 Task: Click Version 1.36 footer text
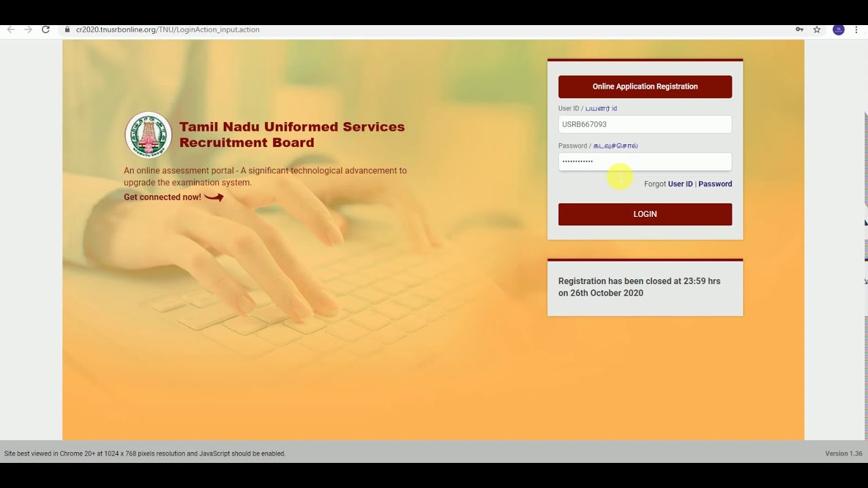(844, 453)
